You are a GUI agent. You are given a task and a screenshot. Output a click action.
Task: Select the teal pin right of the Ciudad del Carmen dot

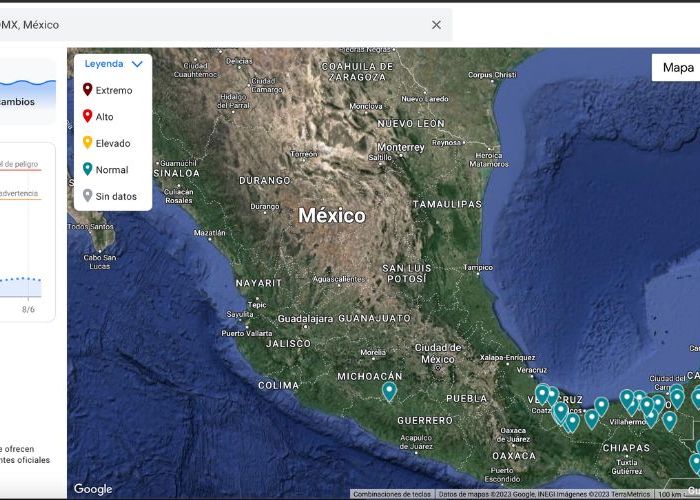[x=677, y=398]
